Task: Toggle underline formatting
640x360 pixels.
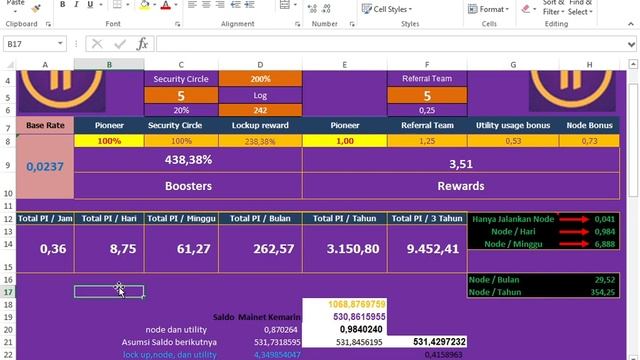Action: [90, 4]
